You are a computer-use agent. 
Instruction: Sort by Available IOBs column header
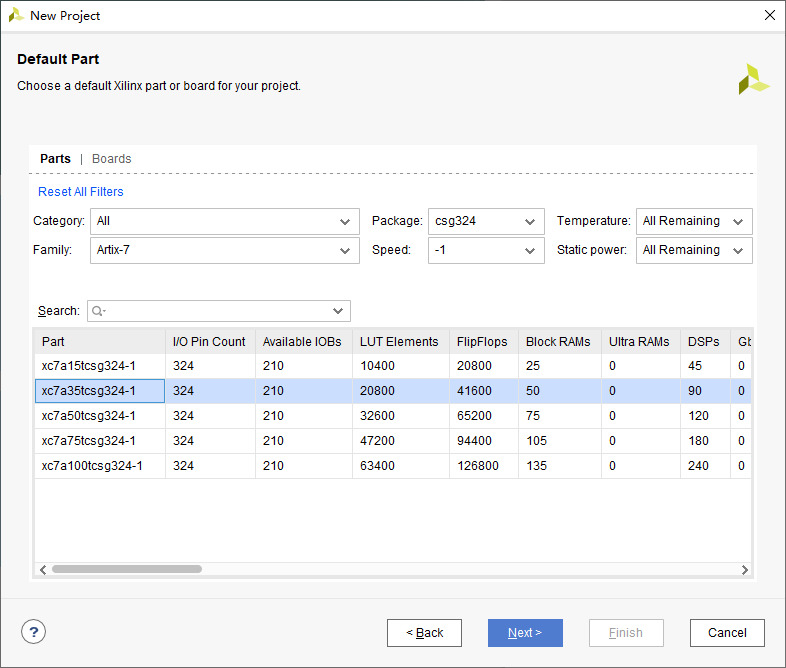(304, 342)
